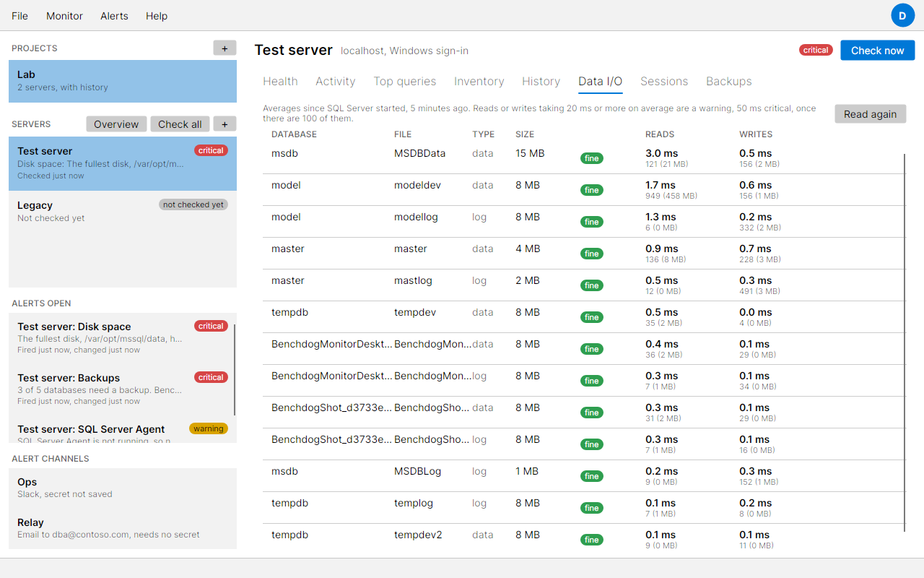Image resolution: width=924 pixels, height=578 pixels.
Task: Click the Check now button
Action: (x=877, y=50)
